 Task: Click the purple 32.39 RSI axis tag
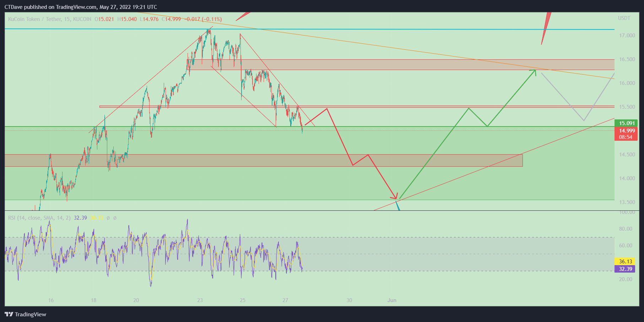point(625,269)
